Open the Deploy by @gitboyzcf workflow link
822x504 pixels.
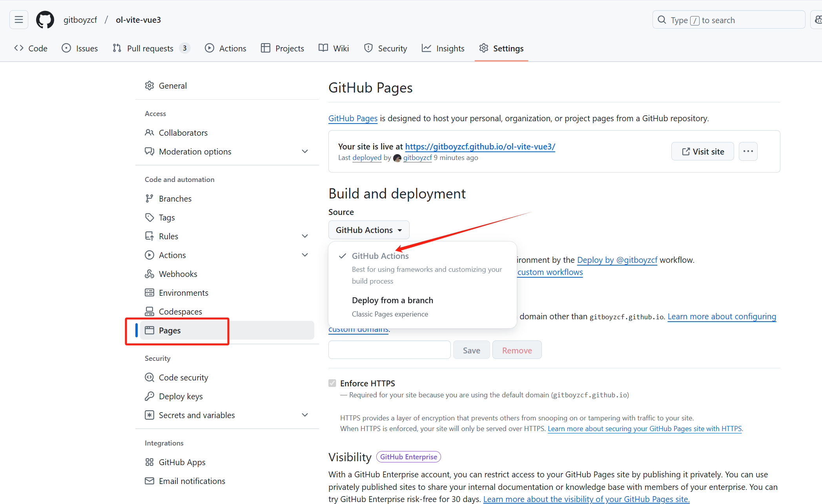[617, 260]
